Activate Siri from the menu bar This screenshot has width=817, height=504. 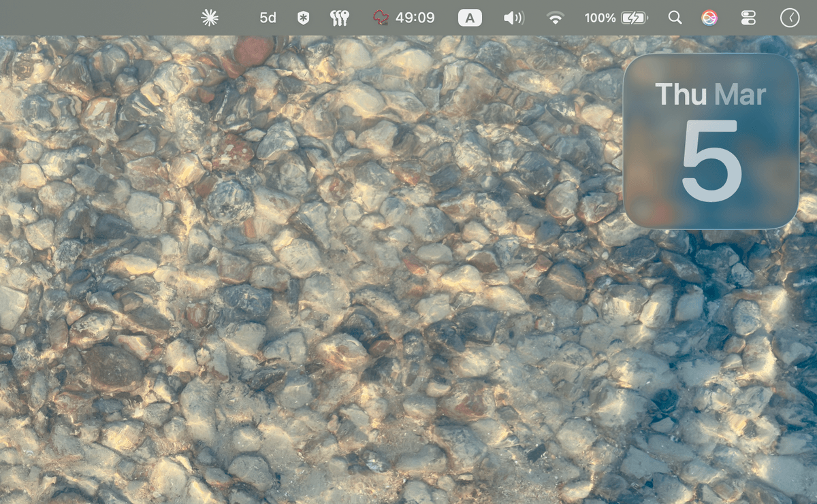[x=708, y=18]
